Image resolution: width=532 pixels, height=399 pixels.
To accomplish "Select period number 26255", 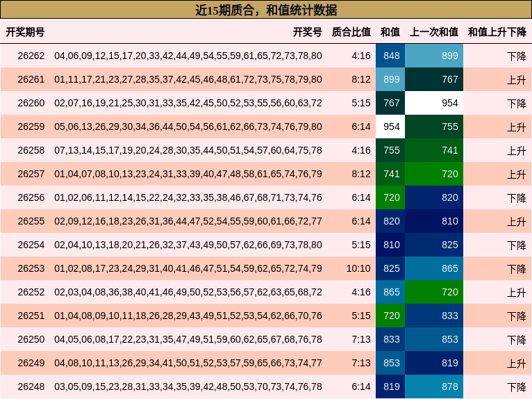I will (31, 221).
